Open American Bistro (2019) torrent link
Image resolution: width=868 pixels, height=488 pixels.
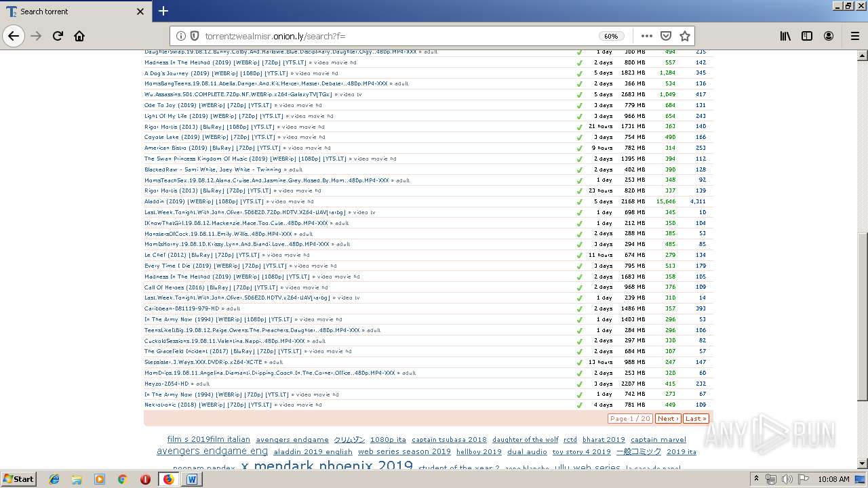pyautogui.click(x=212, y=148)
